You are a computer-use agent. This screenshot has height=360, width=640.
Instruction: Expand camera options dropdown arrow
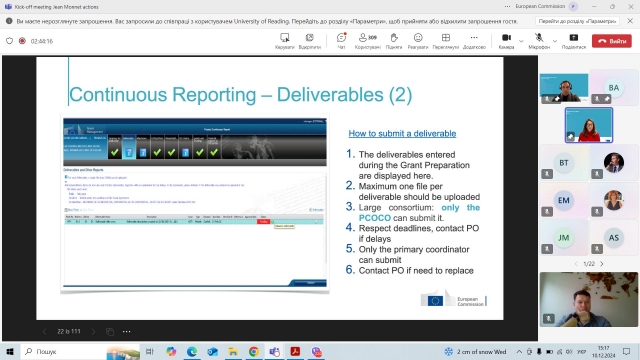(x=521, y=41)
